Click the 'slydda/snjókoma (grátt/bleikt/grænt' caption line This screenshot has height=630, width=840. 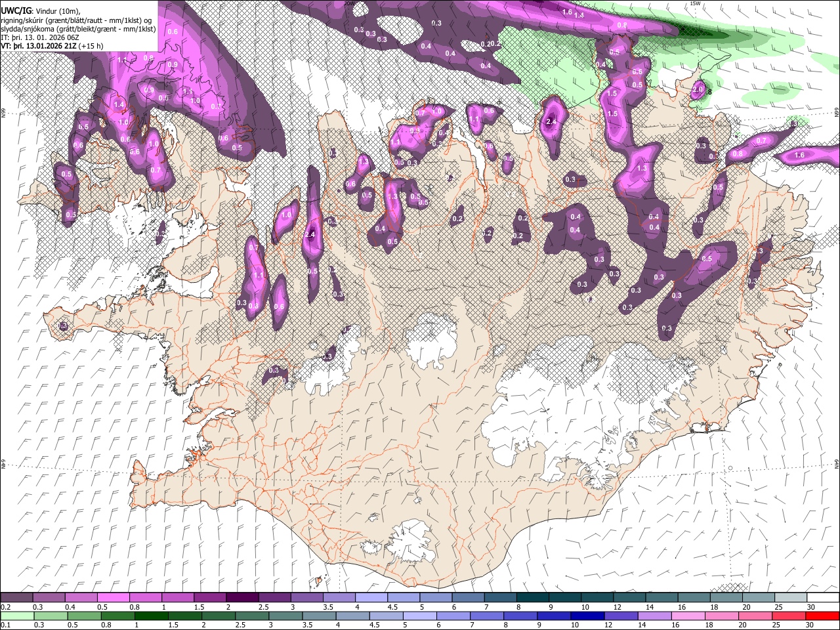78,29
